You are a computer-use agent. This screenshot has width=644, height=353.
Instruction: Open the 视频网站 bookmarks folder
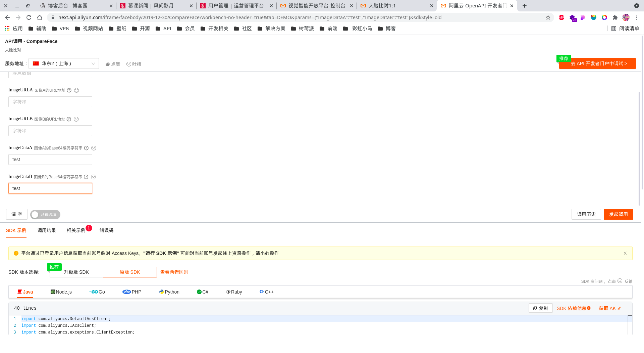[89, 29]
